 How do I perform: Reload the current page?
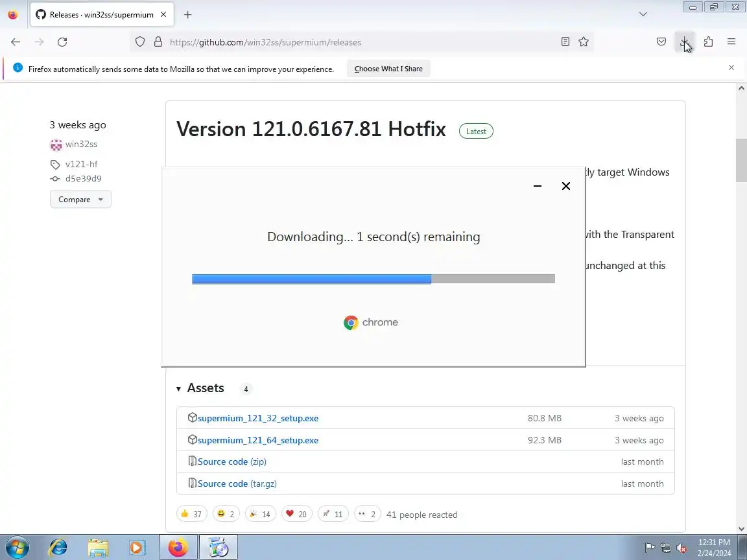pyautogui.click(x=62, y=42)
